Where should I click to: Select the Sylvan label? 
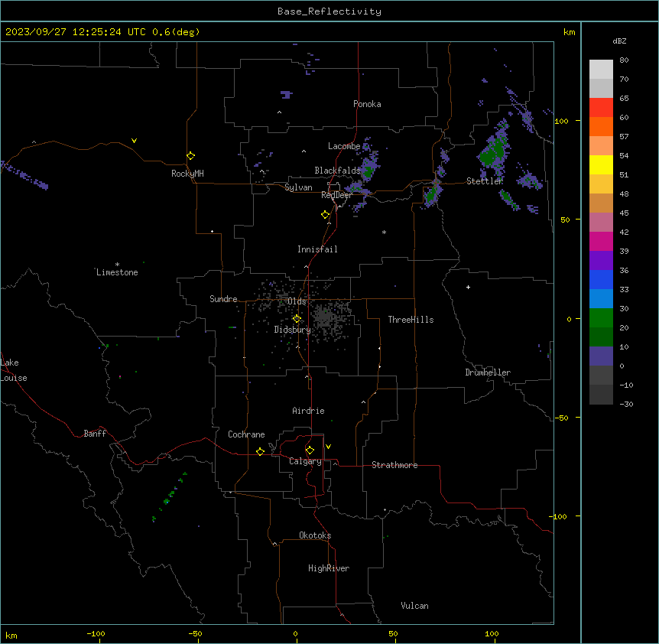[298, 187]
